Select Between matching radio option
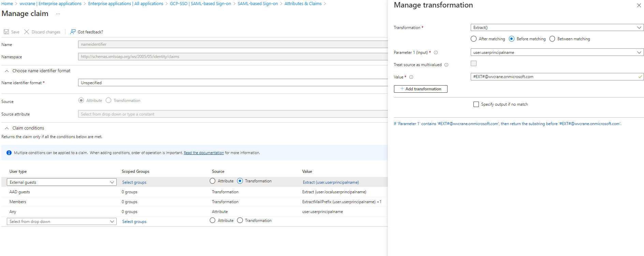Viewport: 644px width, 256px height. pos(552,39)
